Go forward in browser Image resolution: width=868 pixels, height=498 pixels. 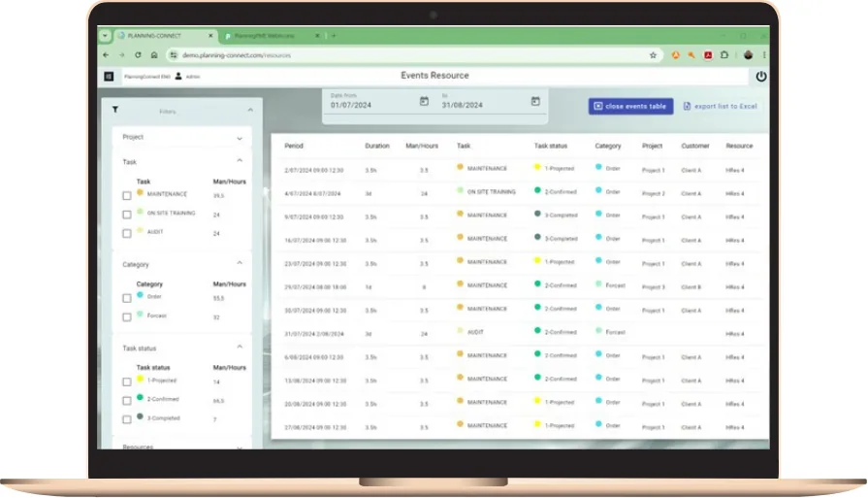pos(122,54)
